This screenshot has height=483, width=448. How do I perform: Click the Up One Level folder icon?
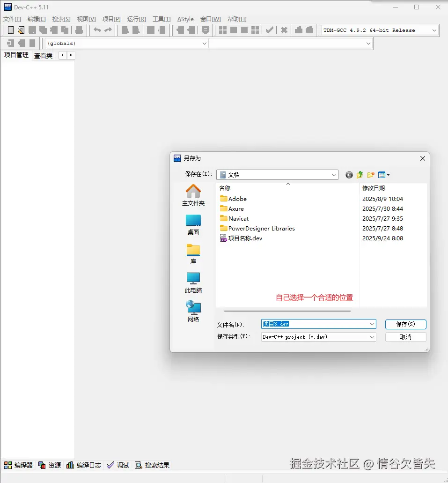[360, 175]
